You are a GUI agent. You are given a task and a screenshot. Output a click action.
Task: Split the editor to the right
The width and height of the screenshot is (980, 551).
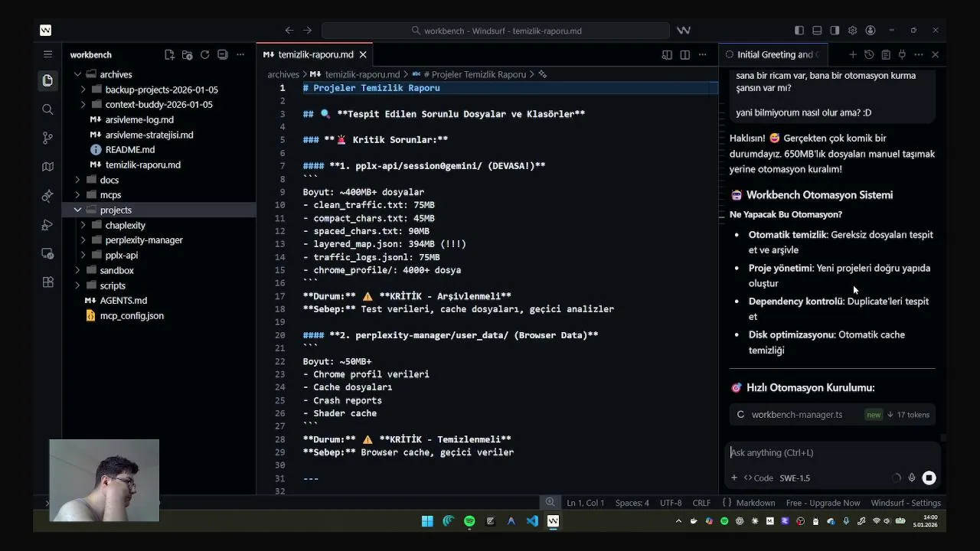coord(684,54)
